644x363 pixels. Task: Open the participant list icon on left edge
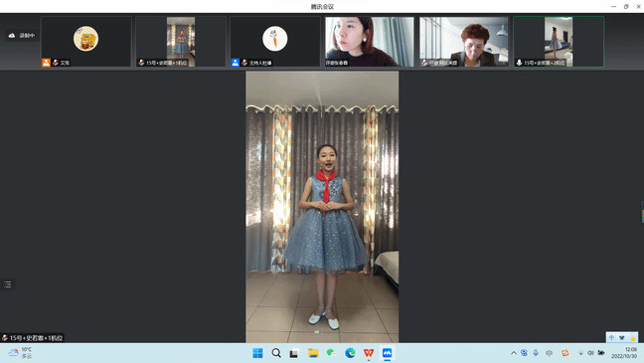(7, 284)
